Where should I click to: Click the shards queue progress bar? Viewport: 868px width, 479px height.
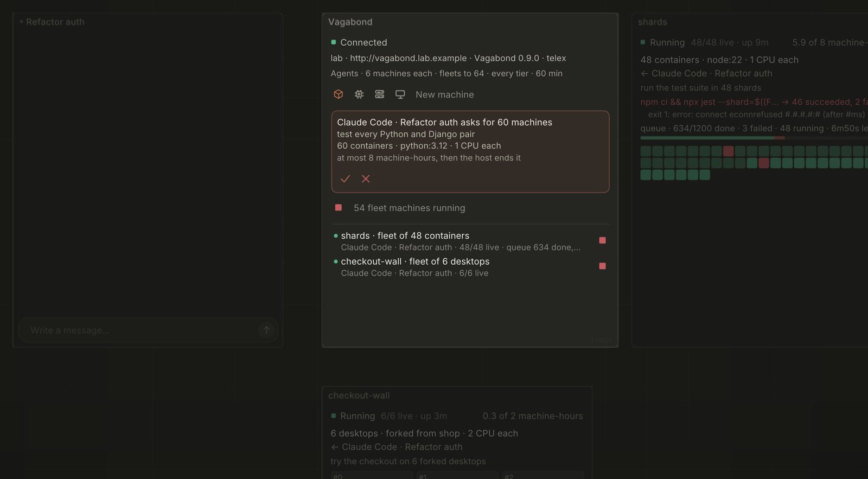pos(754,138)
